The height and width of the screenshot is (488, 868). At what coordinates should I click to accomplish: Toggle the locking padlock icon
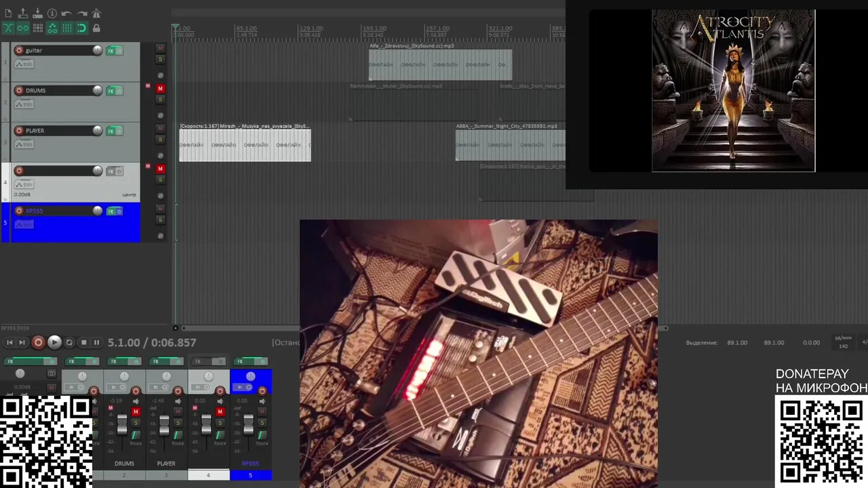[x=96, y=28]
